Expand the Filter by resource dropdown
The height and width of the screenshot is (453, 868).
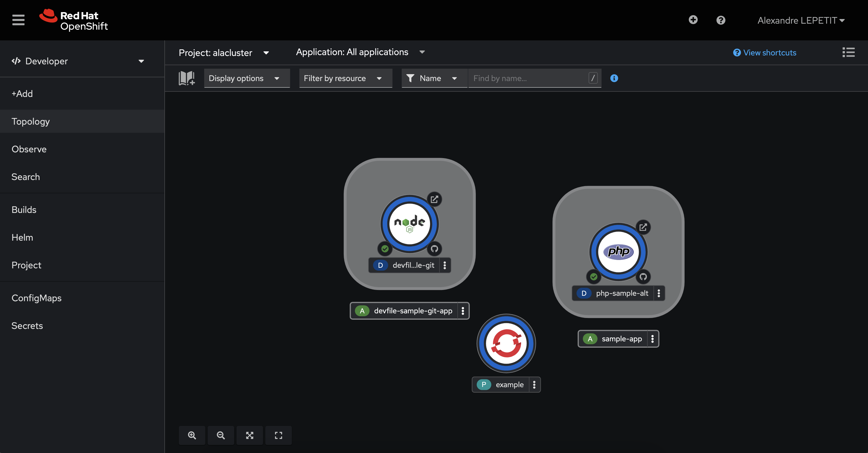coord(345,78)
